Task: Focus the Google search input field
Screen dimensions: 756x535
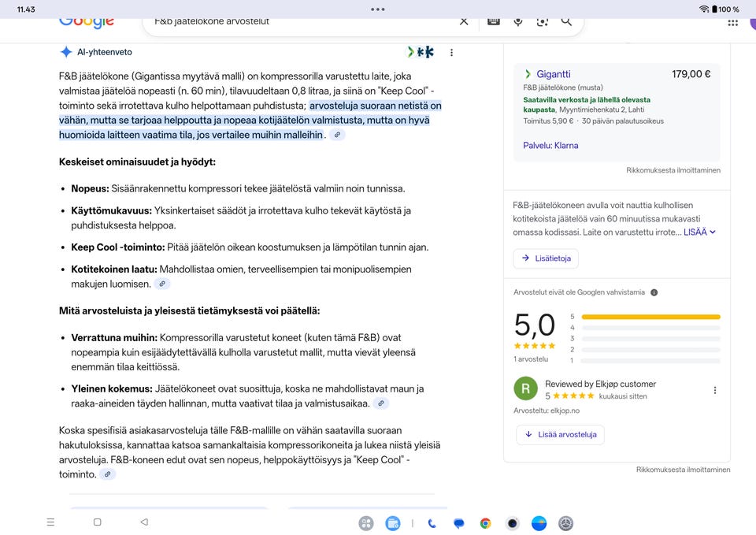Action: pyautogui.click(x=299, y=21)
